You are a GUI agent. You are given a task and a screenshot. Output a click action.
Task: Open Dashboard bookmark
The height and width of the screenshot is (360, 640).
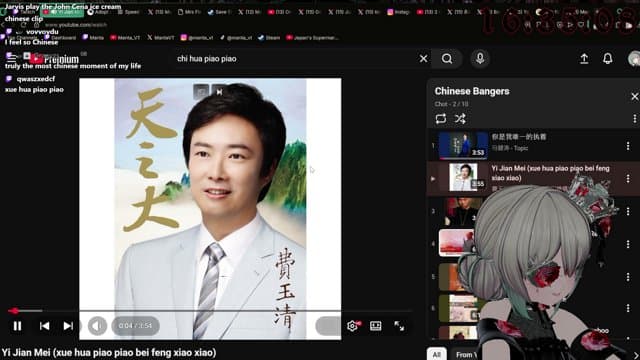point(60,38)
